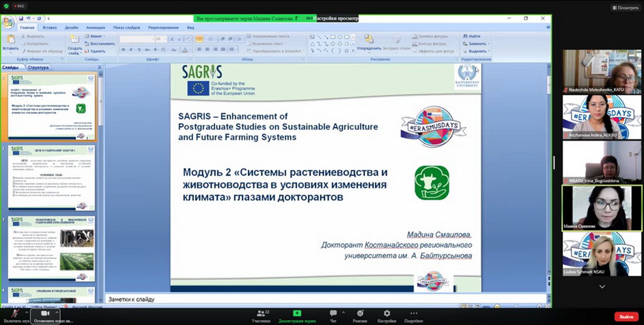Viewport: 644px width, 325px height.
Task: Switch to the Анимация ribbon tab
Action: pyautogui.click(x=95, y=28)
